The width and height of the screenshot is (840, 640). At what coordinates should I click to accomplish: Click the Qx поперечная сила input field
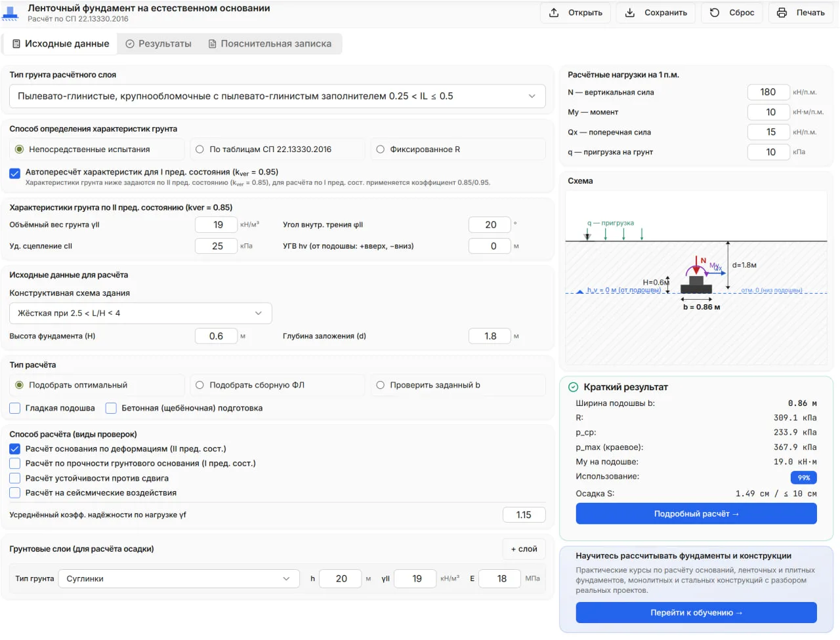[x=768, y=132]
